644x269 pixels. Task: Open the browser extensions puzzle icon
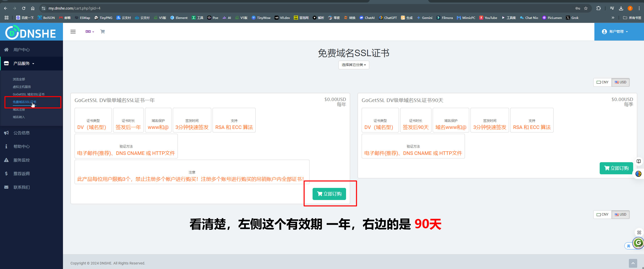[x=599, y=8]
